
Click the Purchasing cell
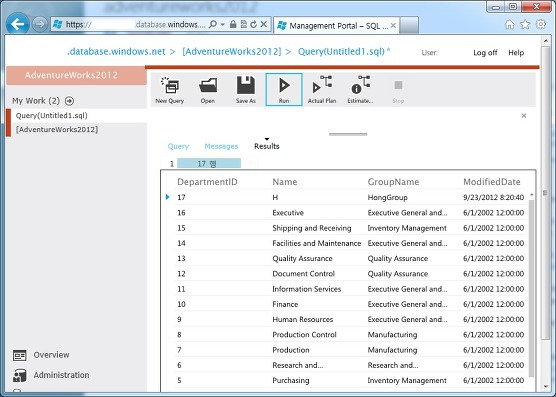point(290,380)
